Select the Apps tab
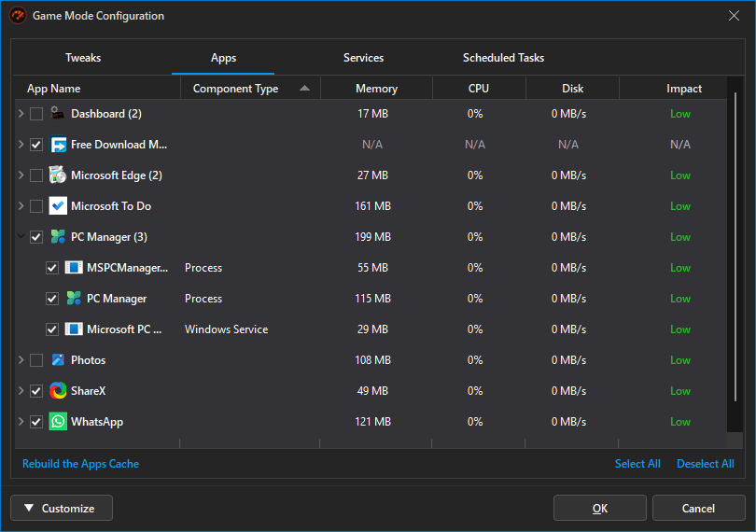The width and height of the screenshot is (756, 532). point(223,58)
